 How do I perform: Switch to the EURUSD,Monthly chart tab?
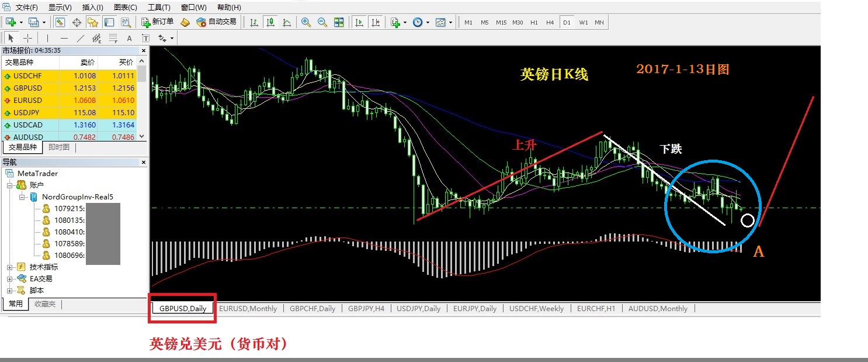(x=248, y=308)
